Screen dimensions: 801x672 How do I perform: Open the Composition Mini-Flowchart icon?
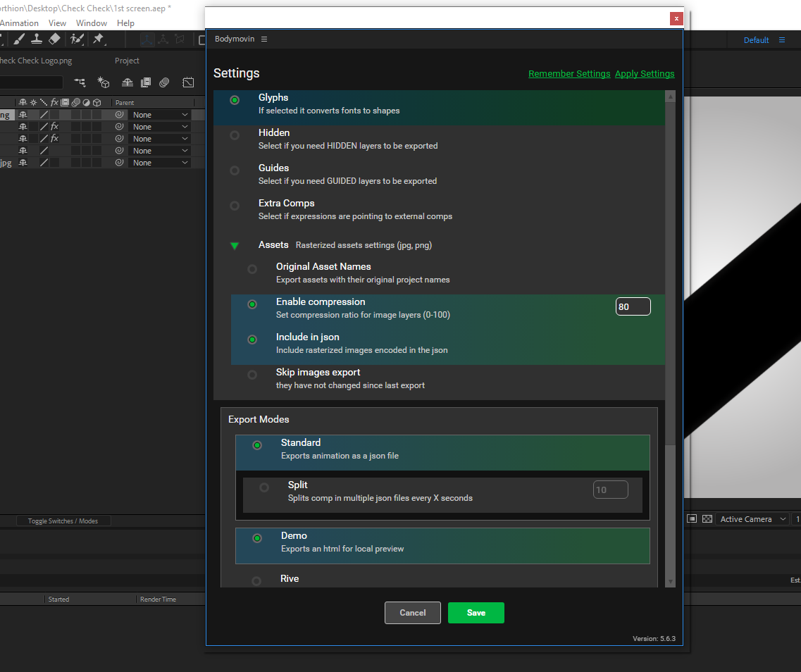[x=80, y=82]
